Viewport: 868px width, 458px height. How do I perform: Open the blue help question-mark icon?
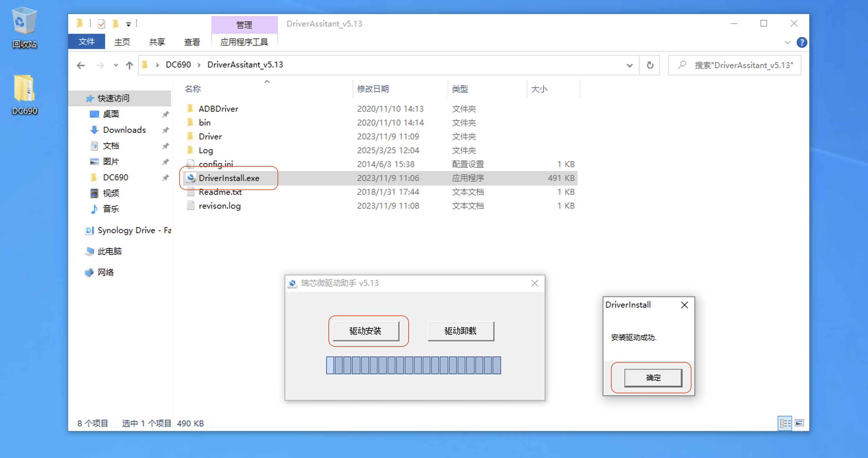pyautogui.click(x=802, y=43)
